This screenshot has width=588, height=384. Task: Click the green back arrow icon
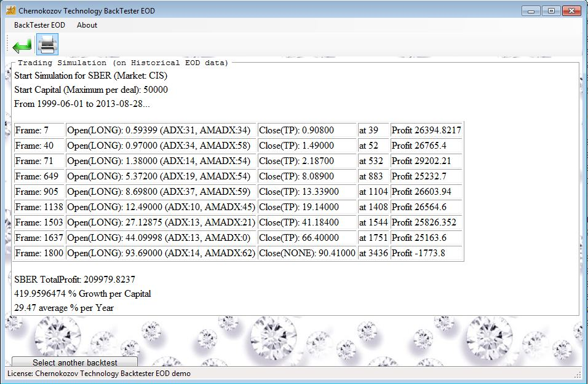22,45
